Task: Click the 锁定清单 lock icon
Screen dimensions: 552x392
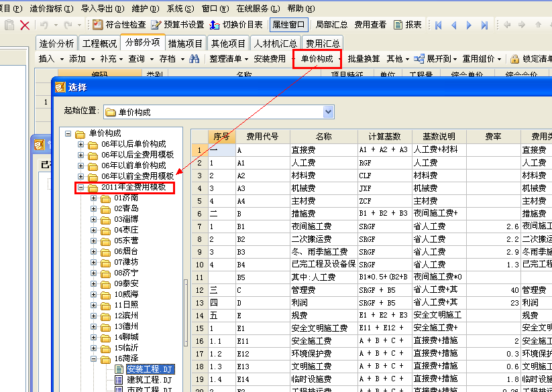Action: (514, 59)
